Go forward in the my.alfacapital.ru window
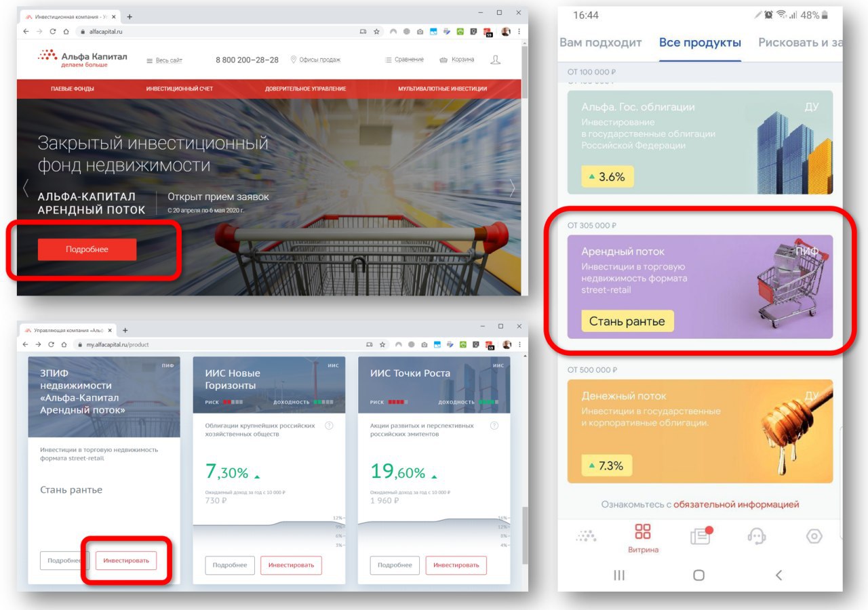The image size is (868, 610). [x=39, y=344]
